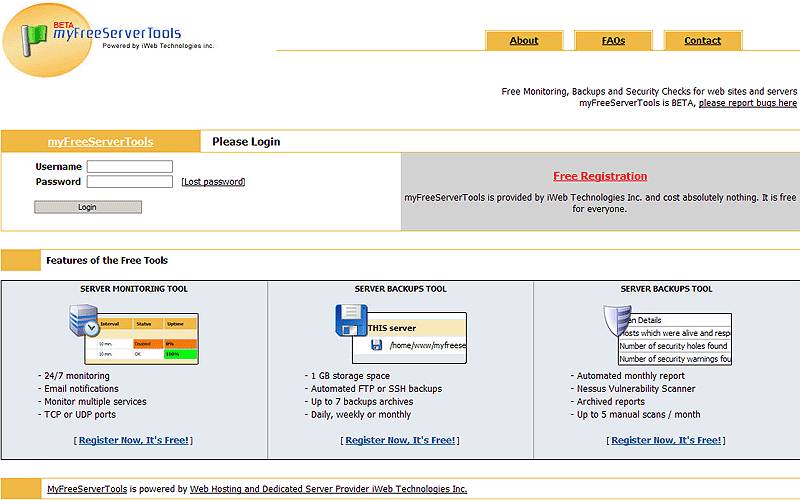Open the FAQs tab

coord(613,40)
